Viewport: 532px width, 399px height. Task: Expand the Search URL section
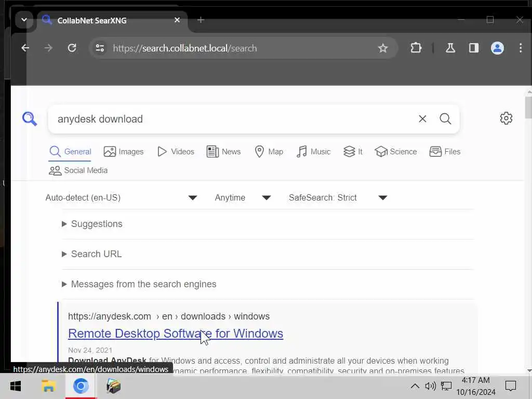point(91,254)
